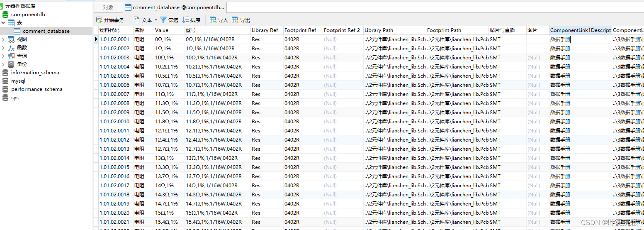
Task: Click the 开始事务 (Begin Transaction) toolbar icon
Action: coord(99,20)
